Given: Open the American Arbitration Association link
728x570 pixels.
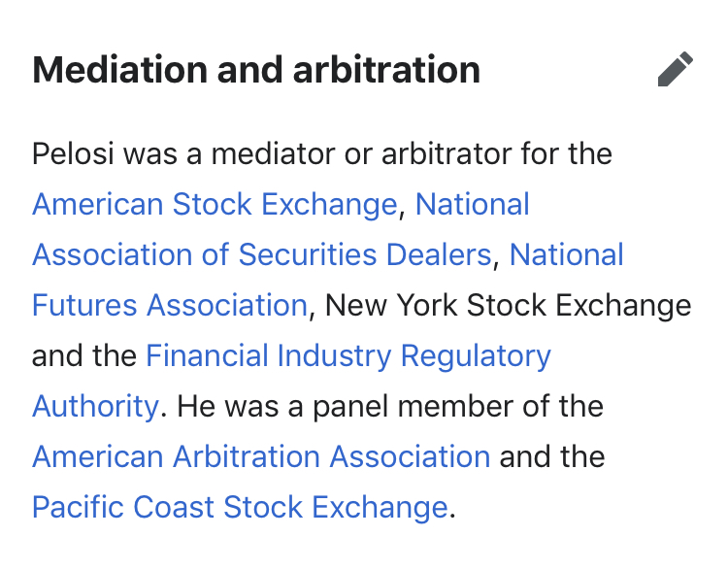Looking at the screenshot, I should coord(261,456).
